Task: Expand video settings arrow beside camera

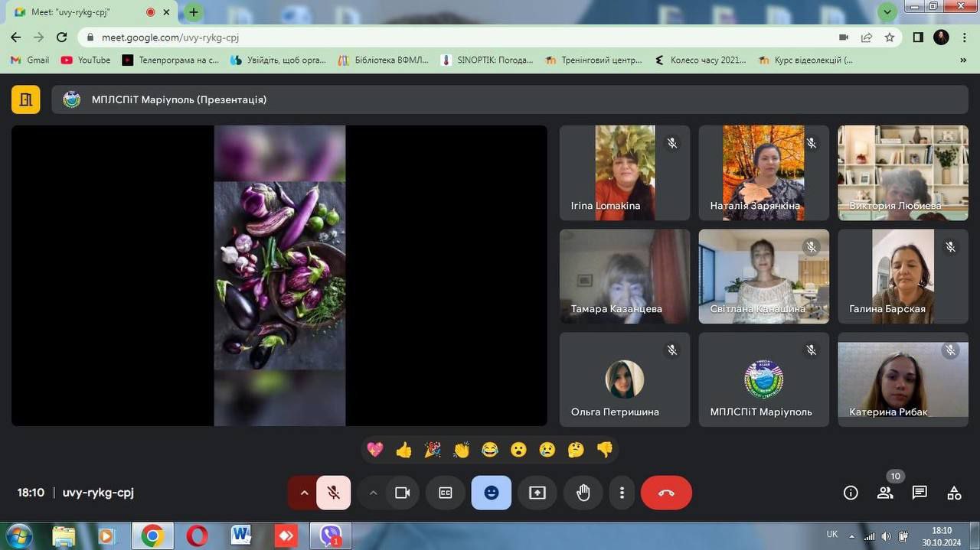Action: [374, 493]
